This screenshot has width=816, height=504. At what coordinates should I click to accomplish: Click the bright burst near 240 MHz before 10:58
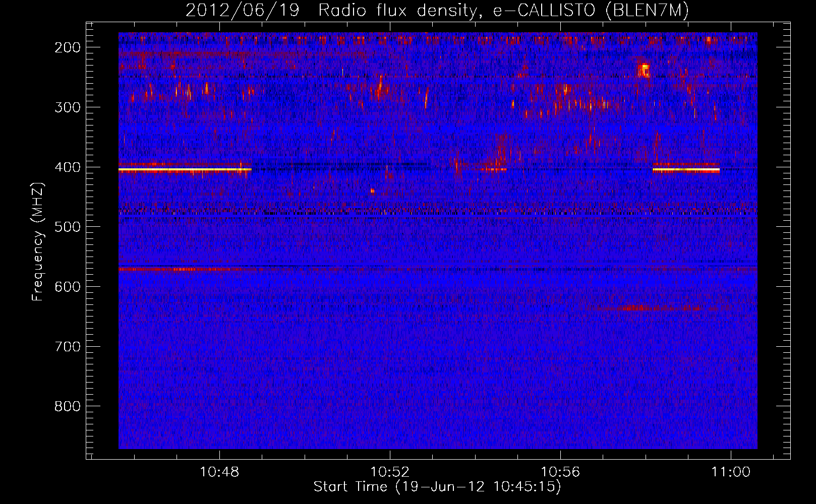point(644,70)
